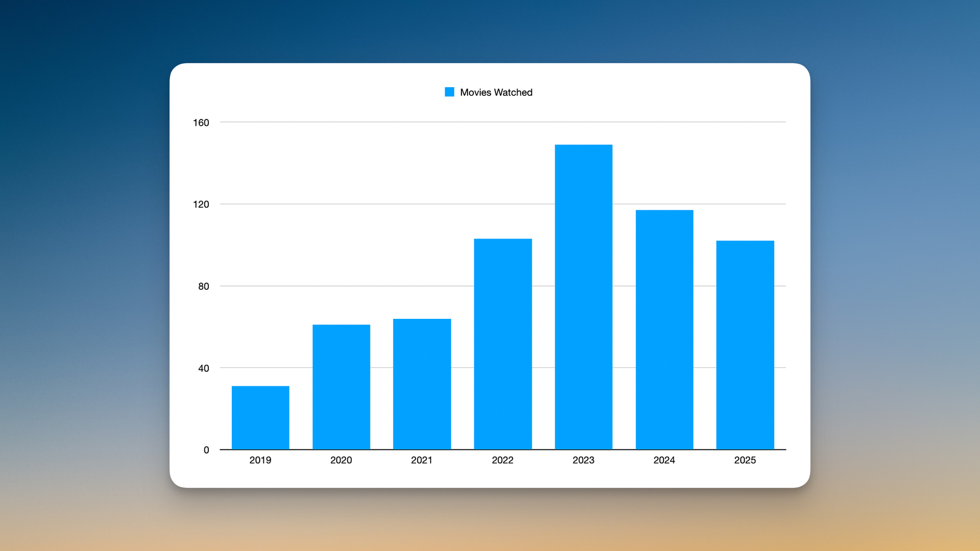Image resolution: width=980 pixels, height=551 pixels.
Task: Click the 2021 x-axis label
Action: pos(422,460)
